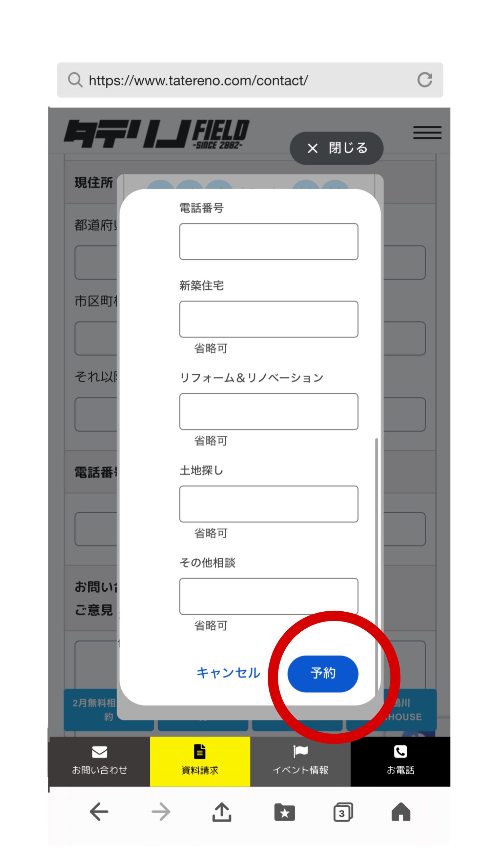Click the browser reload icon
Image resolution: width=488 pixels, height=868 pixels.
(425, 80)
